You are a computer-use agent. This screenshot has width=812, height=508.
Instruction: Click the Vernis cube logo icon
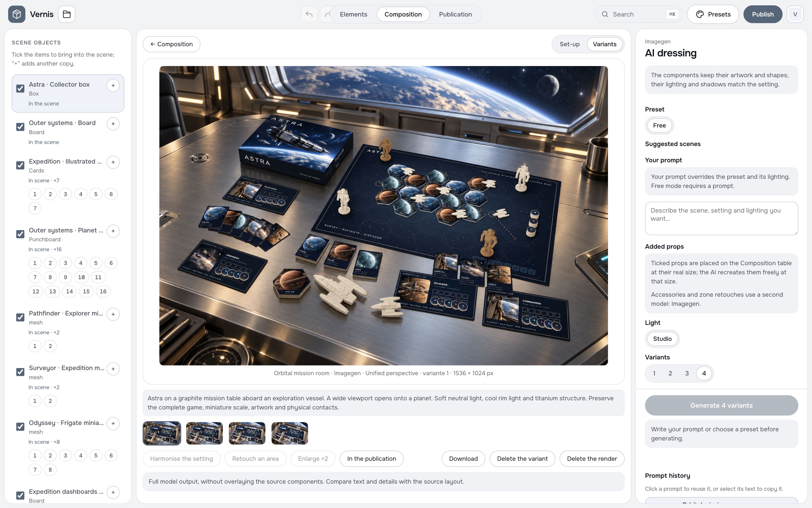pos(17,14)
